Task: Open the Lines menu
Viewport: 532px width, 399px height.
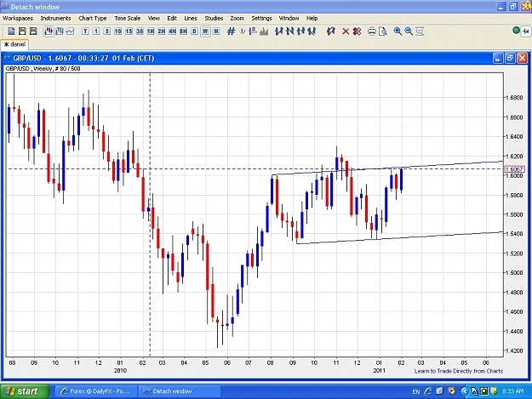Action: (x=191, y=19)
